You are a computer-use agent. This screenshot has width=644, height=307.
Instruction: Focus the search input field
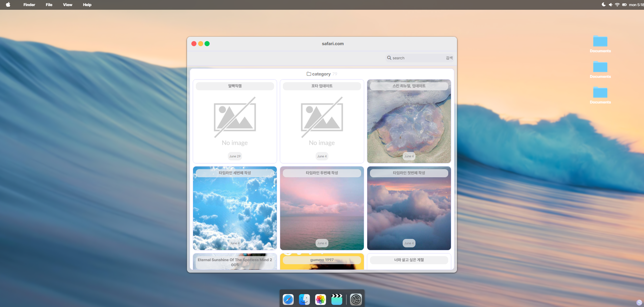418,58
